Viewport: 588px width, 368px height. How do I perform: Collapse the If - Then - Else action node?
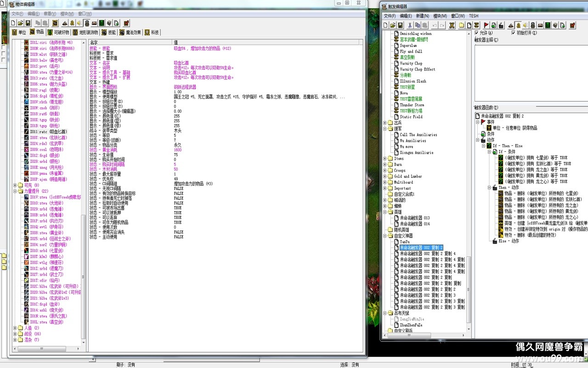pyautogui.click(x=483, y=146)
